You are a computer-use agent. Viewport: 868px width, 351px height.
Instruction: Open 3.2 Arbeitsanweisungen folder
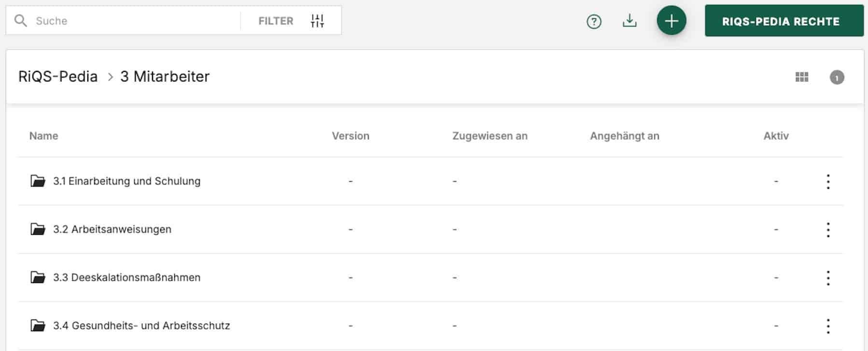112,229
